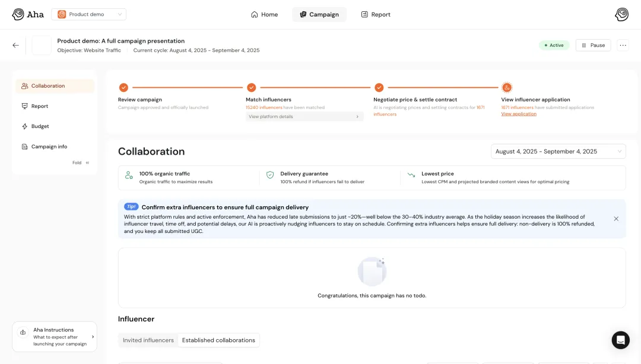Switch to the Invited influencers tab

coord(148,340)
